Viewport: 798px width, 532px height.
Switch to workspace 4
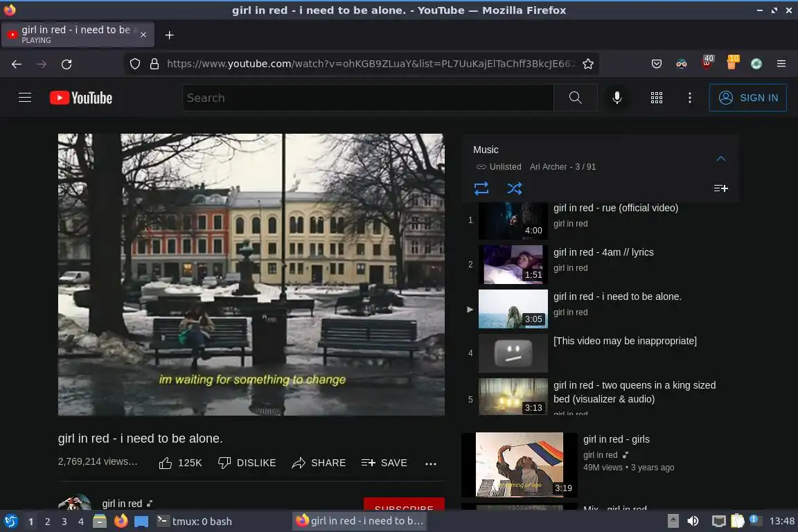tap(81, 522)
